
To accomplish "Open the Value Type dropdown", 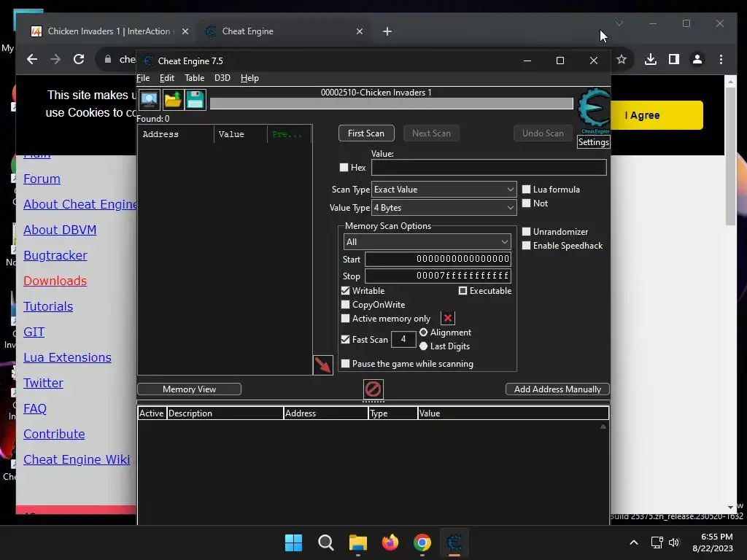I will (x=444, y=208).
